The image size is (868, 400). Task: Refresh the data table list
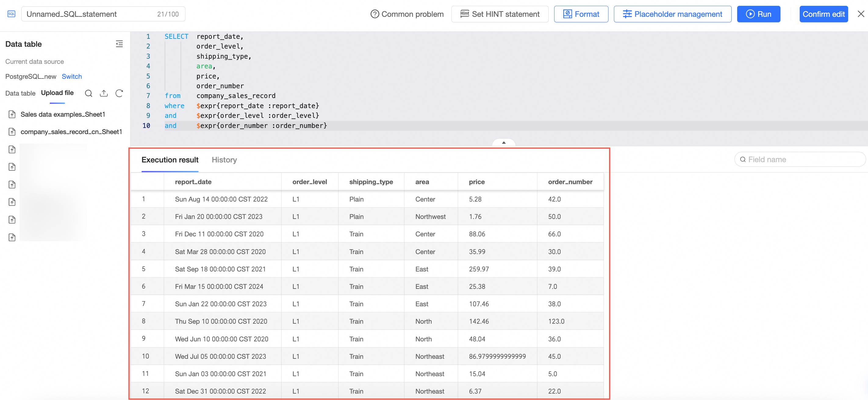click(119, 93)
